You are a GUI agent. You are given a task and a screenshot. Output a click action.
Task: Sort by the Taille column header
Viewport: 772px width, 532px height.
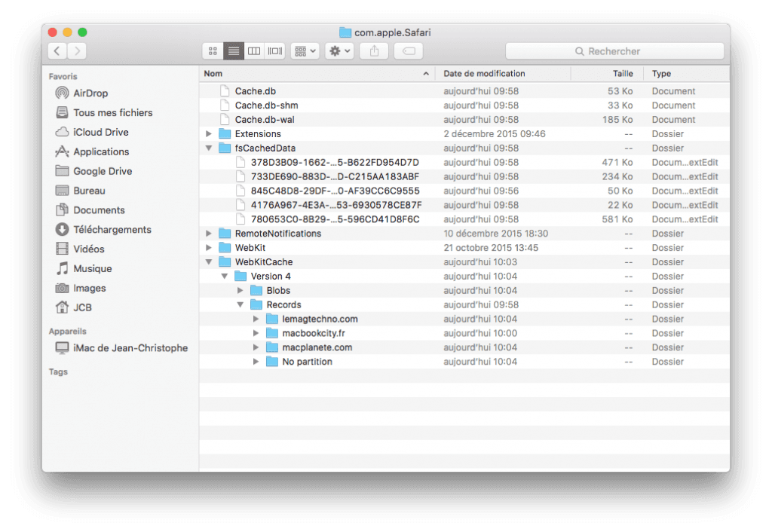(607, 73)
